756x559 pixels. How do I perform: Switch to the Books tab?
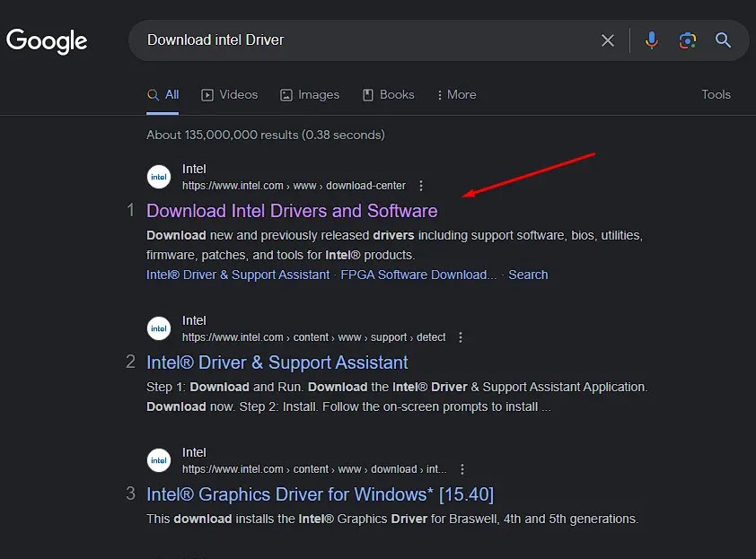(x=389, y=94)
